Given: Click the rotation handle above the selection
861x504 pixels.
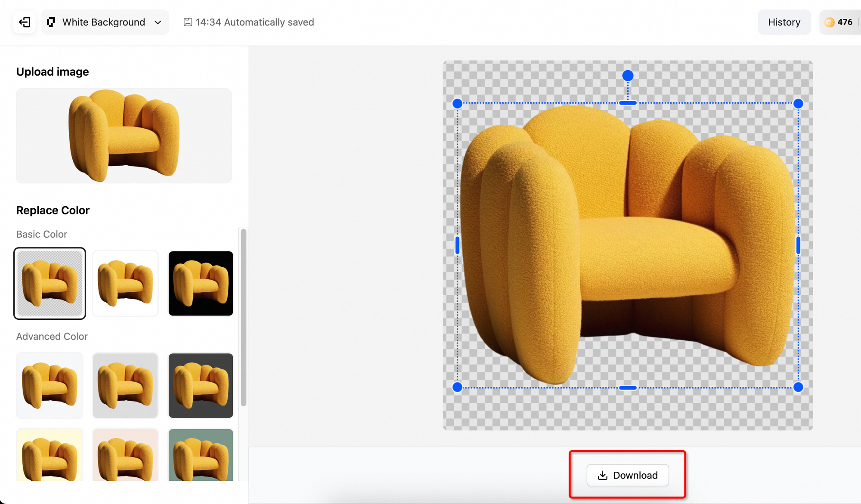Looking at the screenshot, I should pyautogui.click(x=628, y=76).
